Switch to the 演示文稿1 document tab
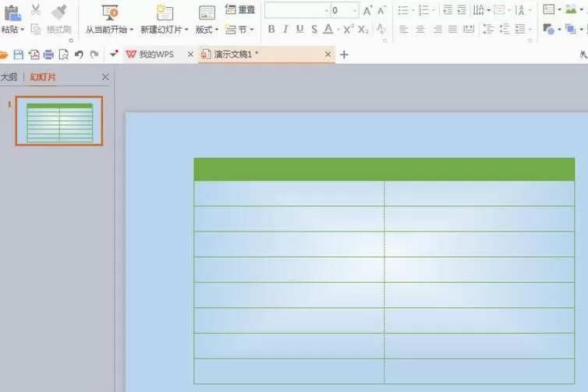Image resolution: width=588 pixels, height=392 pixels. pyautogui.click(x=236, y=55)
